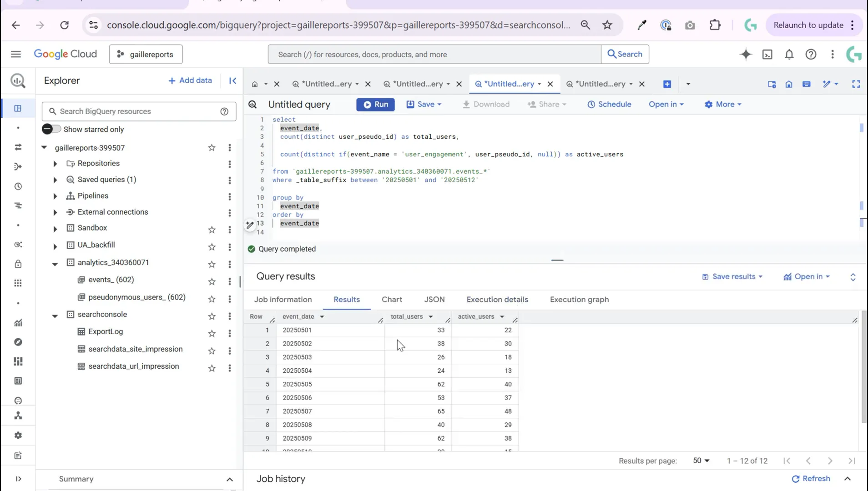Click the results vertical scrollbar
This screenshot has width=868, height=491.
[x=864, y=366]
